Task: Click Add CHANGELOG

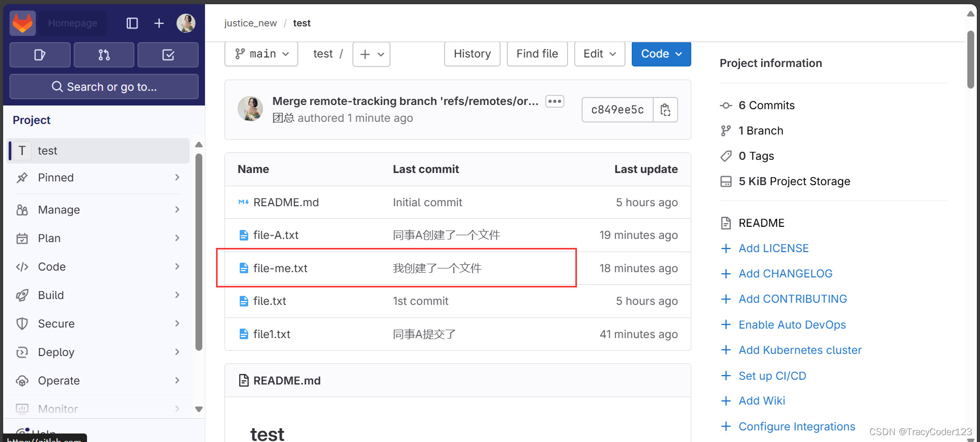Action: (x=785, y=274)
